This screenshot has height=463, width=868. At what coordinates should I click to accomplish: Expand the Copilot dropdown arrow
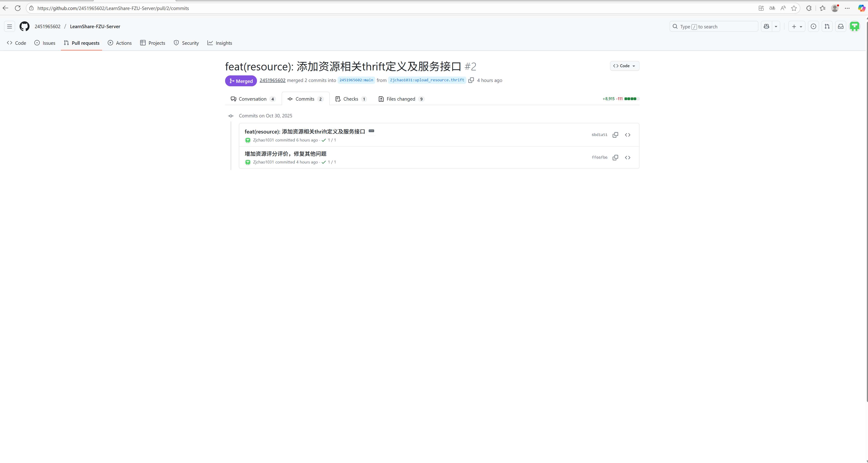click(x=776, y=26)
